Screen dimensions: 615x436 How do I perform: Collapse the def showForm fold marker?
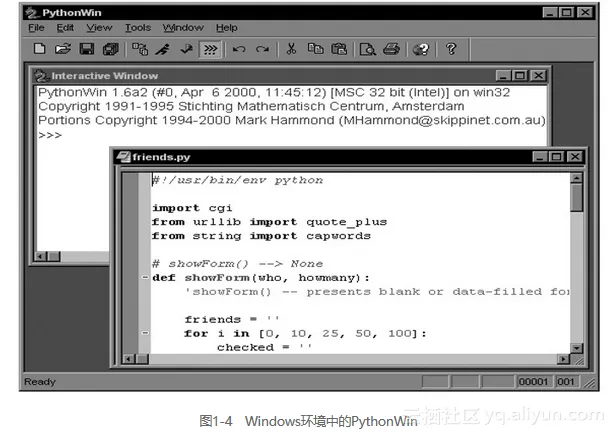point(145,278)
